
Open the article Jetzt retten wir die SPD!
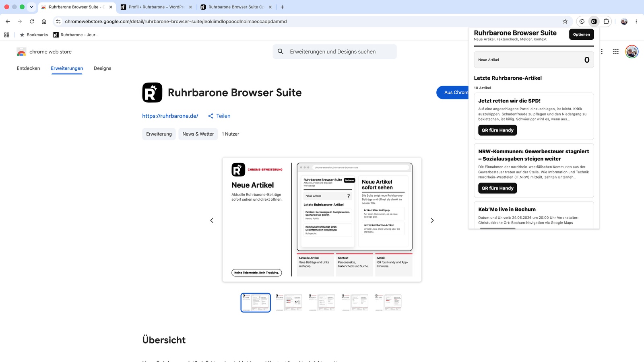tap(509, 101)
